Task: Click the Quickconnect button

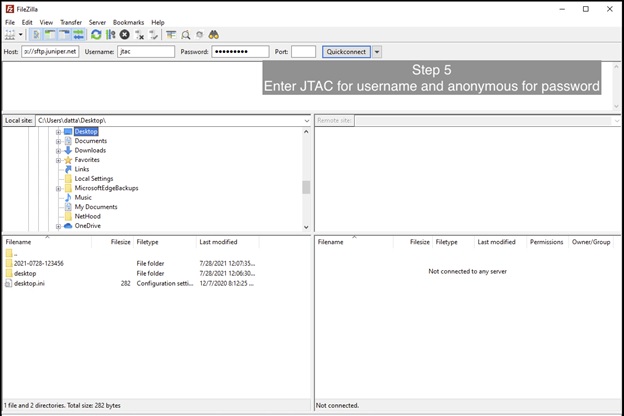Action: [x=346, y=51]
